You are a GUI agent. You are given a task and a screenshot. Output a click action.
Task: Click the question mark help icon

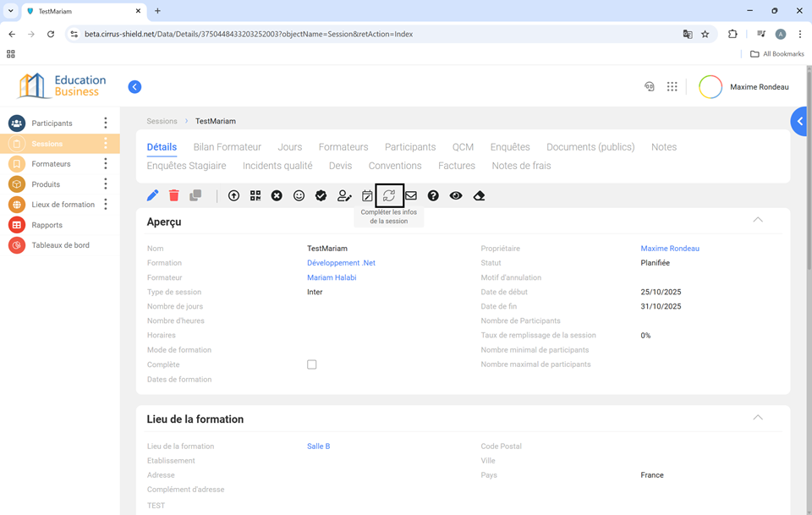pyautogui.click(x=433, y=195)
